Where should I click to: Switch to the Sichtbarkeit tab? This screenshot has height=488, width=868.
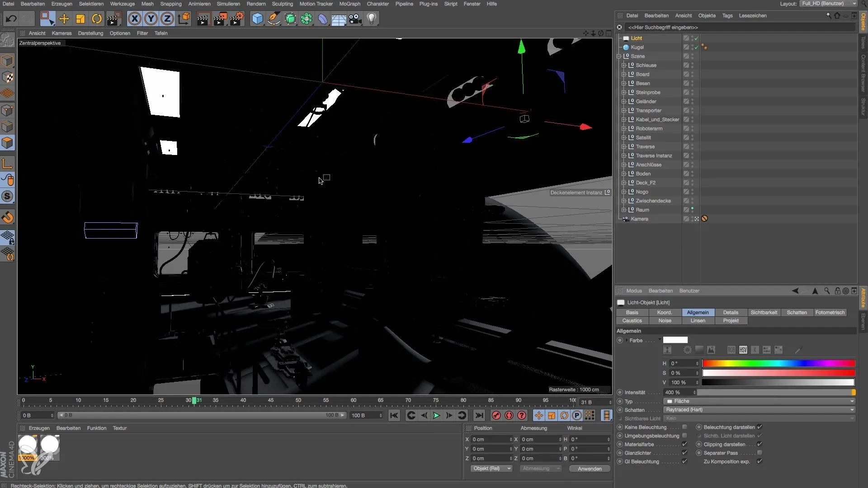tap(764, 312)
